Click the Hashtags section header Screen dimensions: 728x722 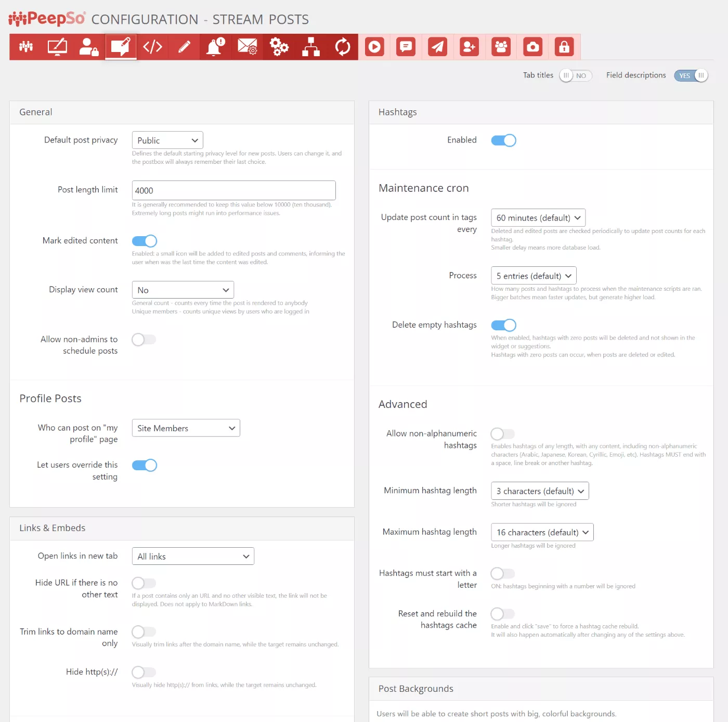[x=541, y=112]
